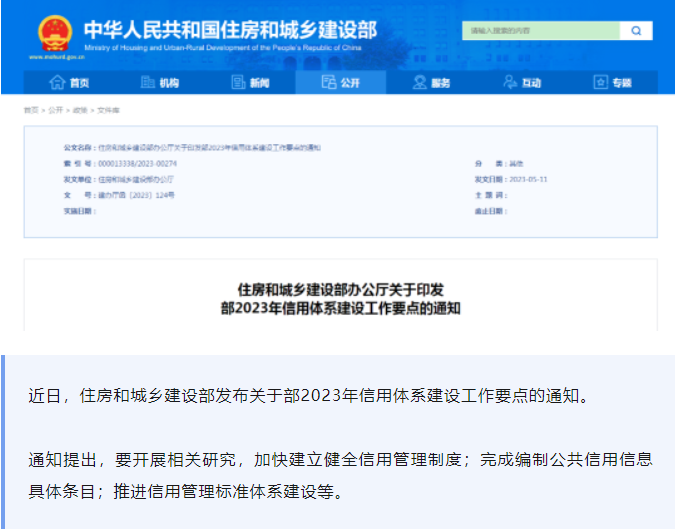Click the building icon for 机构
The width and height of the screenshot is (675, 529).
(x=148, y=83)
